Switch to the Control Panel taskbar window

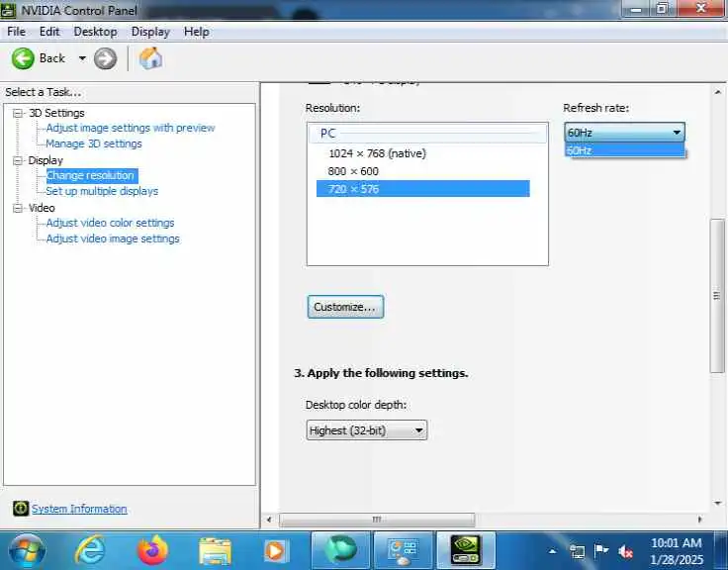click(403, 550)
